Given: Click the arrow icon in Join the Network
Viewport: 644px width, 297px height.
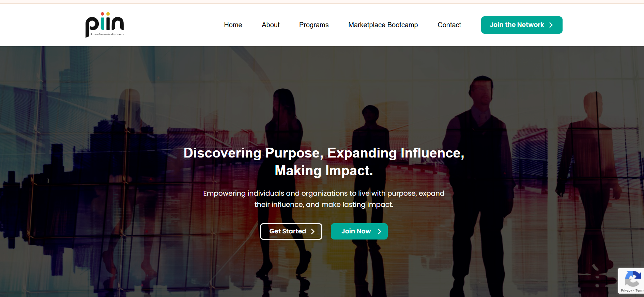Looking at the screenshot, I should point(551,25).
